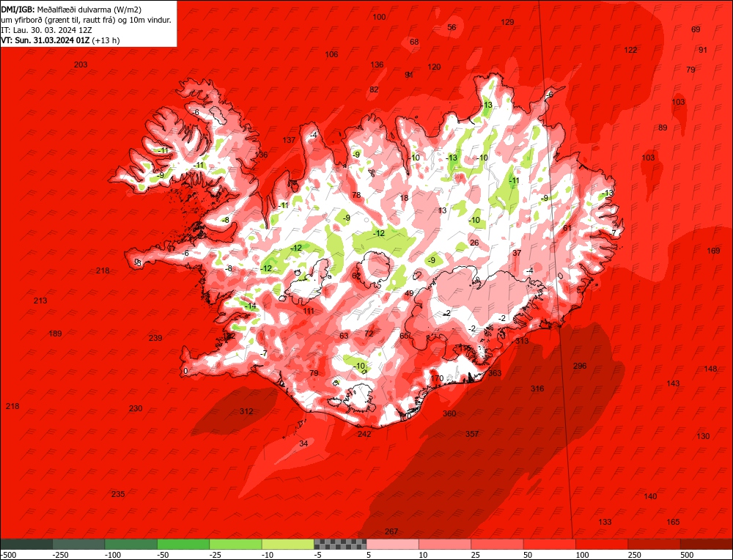Click the flux value 203 in the northwest ocean
This screenshot has width=733, height=560.
81,65
